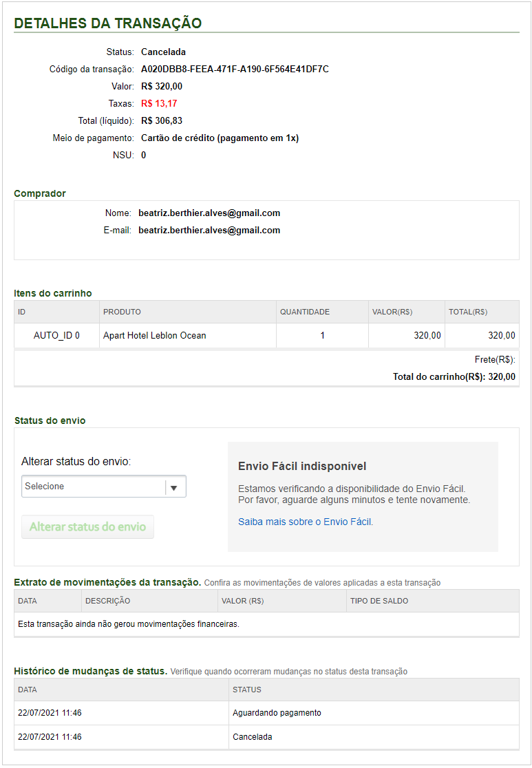This screenshot has width=532, height=768.
Task: Click the TIPO DE SALDO column header
Action: click(379, 601)
